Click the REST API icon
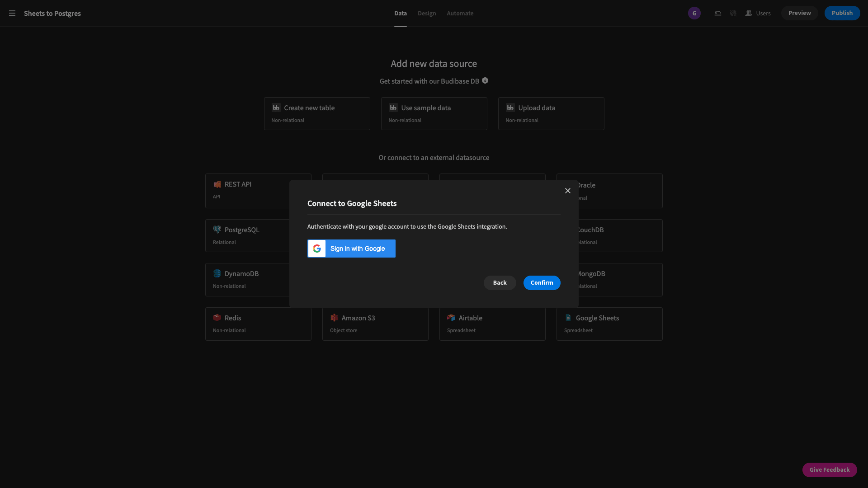The height and width of the screenshot is (488, 868). (217, 184)
